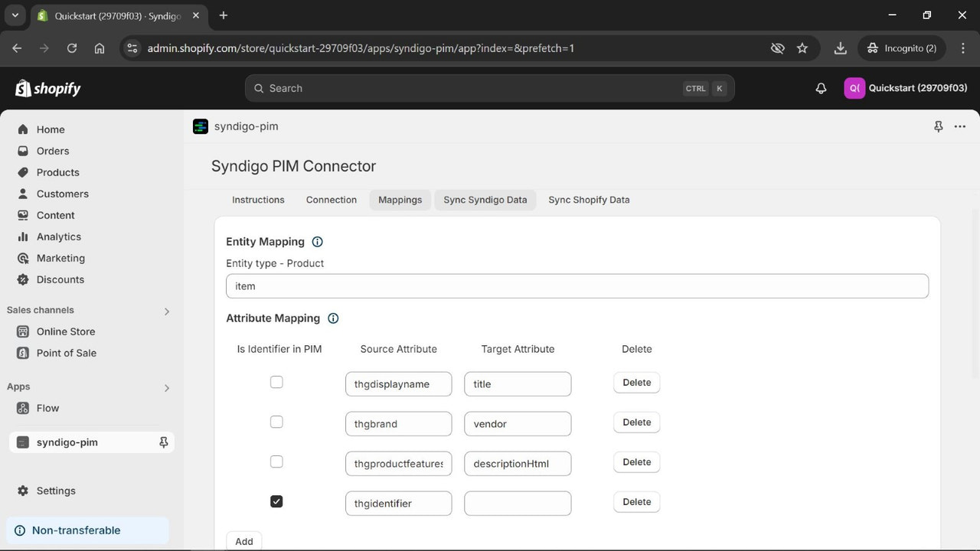Open the Sync Syndigo Data tab

click(485, 200)
